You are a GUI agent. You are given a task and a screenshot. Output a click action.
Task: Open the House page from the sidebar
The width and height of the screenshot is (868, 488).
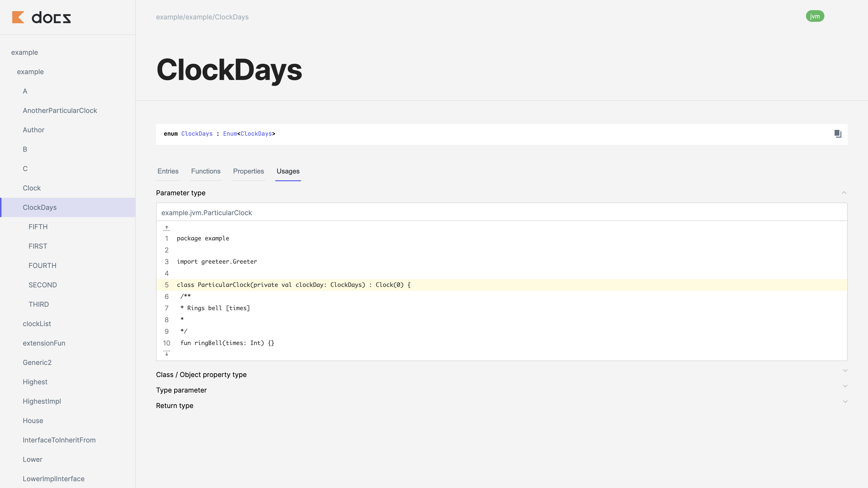click(x=33, y=421)
